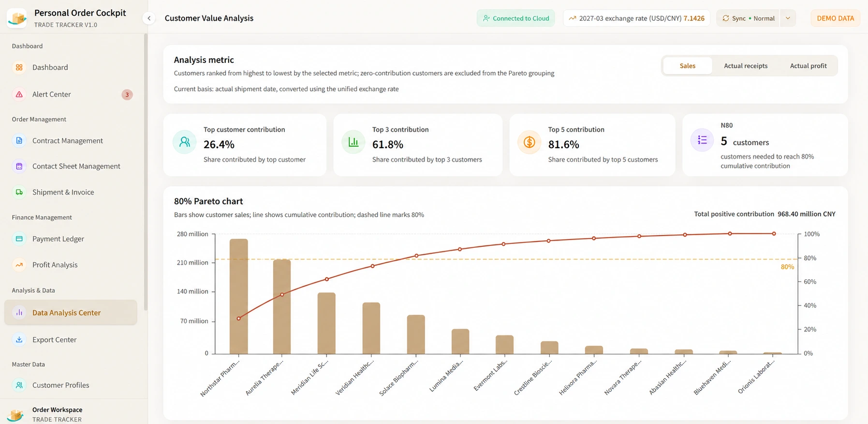
Task: Click the sync refresh icon
Action: click(x=726, y=18)
